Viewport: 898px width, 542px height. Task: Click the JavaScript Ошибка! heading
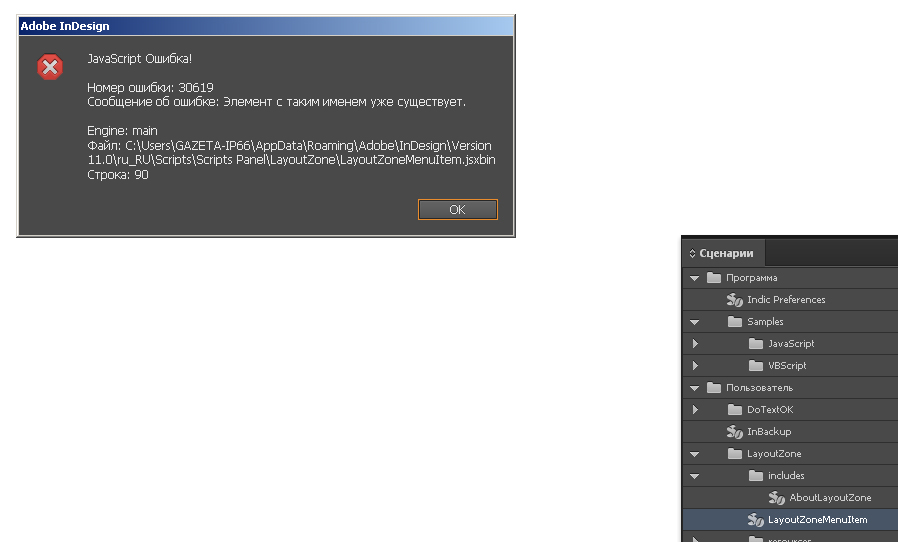point(140,59)
